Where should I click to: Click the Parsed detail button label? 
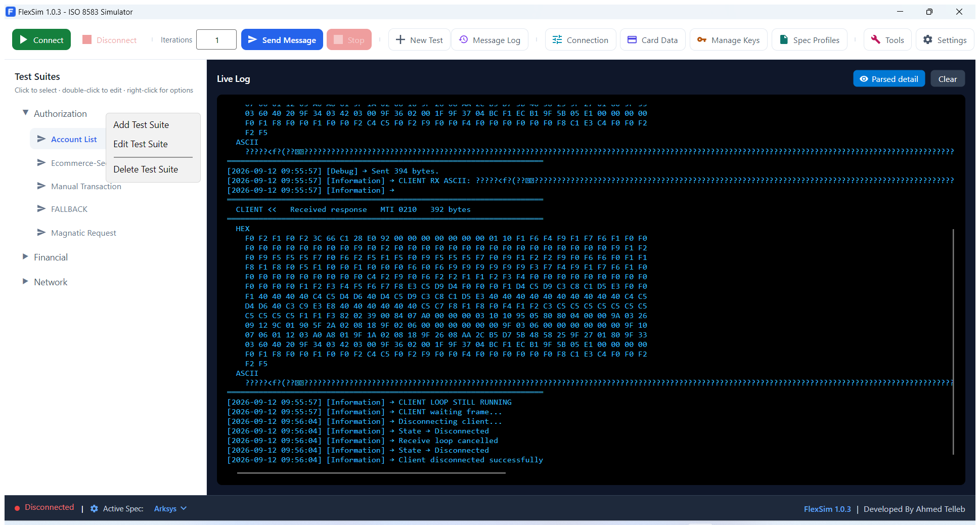895,79
